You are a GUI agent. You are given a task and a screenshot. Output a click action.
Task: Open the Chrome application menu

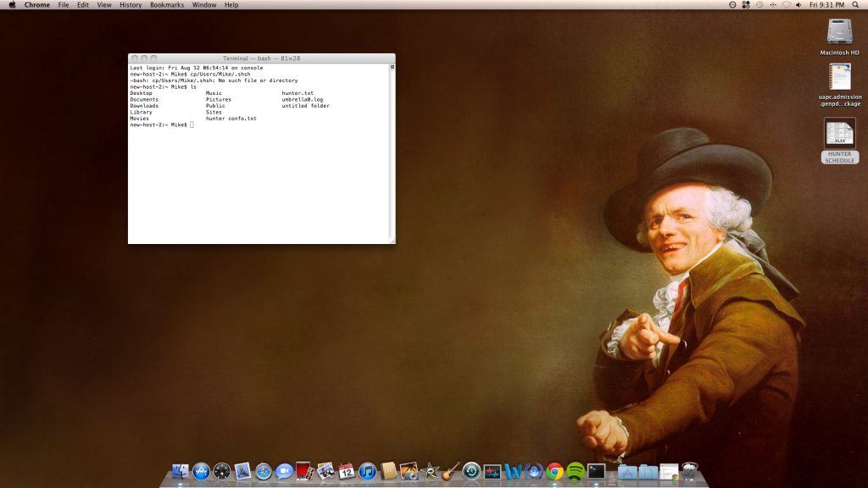pos(37,5)
